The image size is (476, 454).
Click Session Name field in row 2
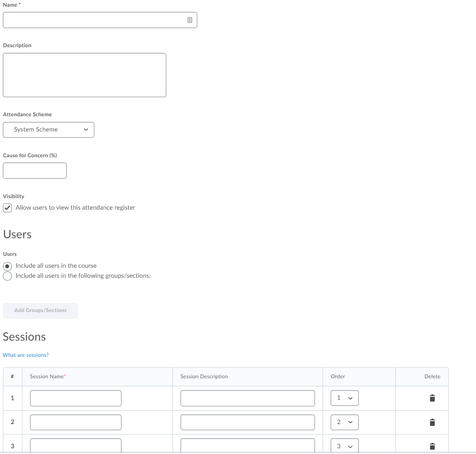(x=75, y=422)
